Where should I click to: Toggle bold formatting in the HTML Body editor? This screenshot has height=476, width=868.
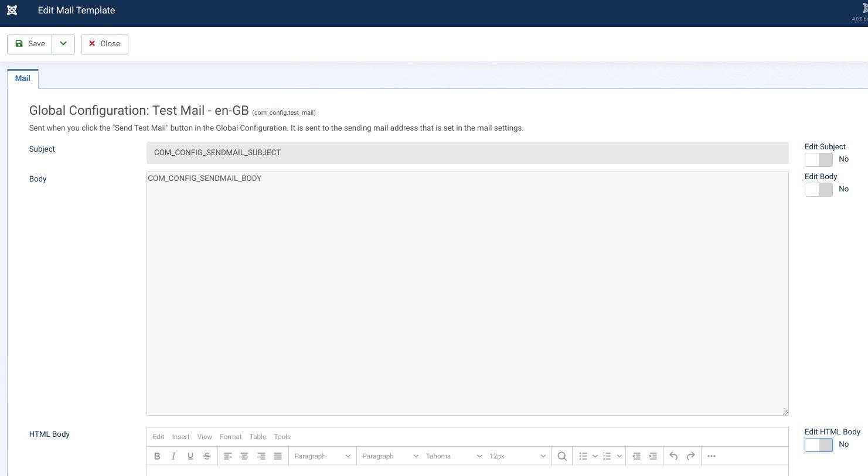click(x=157, y=456)
